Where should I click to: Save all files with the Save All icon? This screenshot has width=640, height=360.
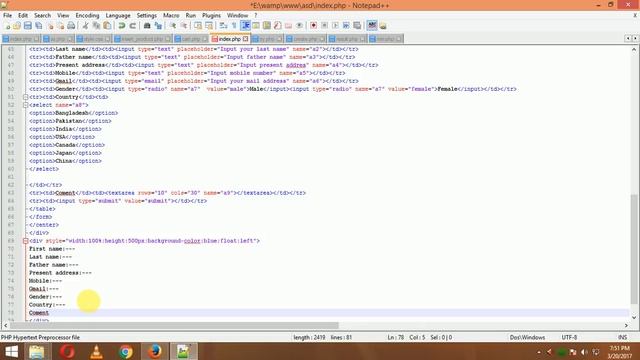(39, 26)
